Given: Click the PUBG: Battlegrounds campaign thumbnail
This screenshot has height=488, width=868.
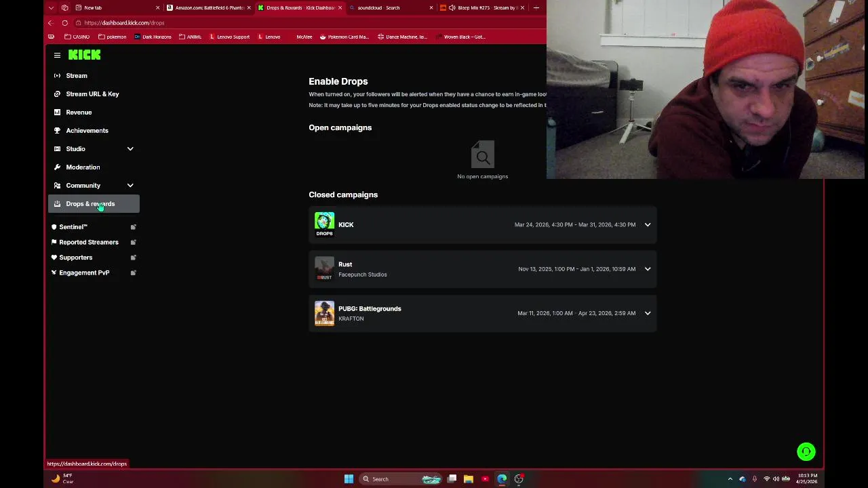Looking at the screenshot, I should (324, 313).
